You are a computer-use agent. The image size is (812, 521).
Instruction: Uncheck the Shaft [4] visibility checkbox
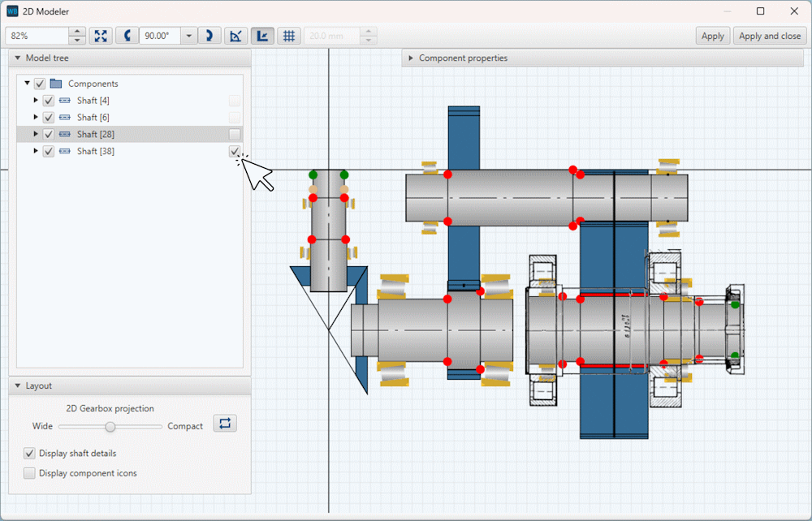click(x=49, y=101)
